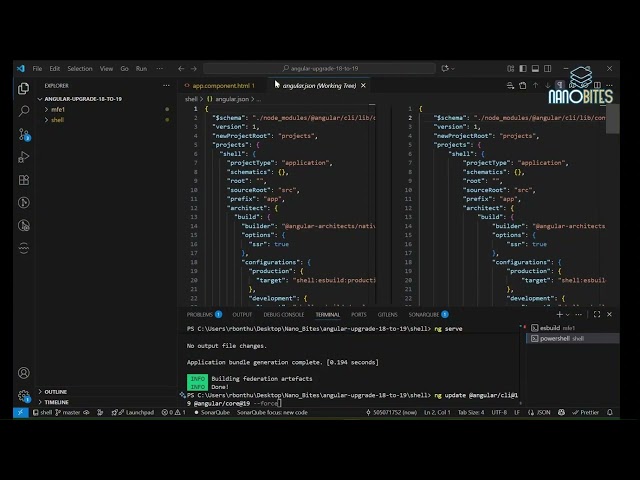Toggle show whitespace differences in diff editor
Viewport: 640px width, 480px height.
560,85
